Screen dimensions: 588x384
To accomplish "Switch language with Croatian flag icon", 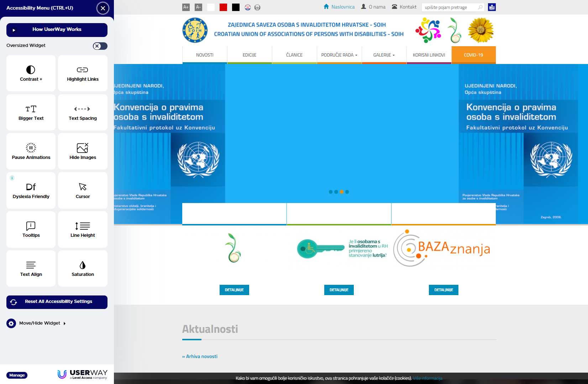I will 248,7.
